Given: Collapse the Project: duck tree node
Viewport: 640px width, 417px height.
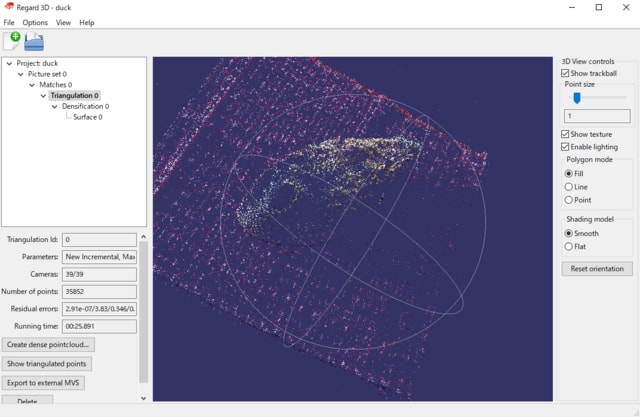Looking at the screenshot, I should [x=9, y=63].
